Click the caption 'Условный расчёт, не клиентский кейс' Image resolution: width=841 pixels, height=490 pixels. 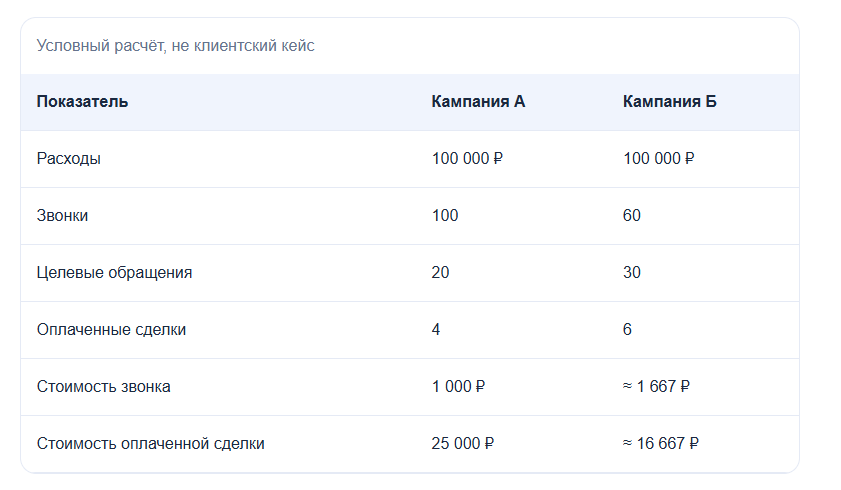175,46
